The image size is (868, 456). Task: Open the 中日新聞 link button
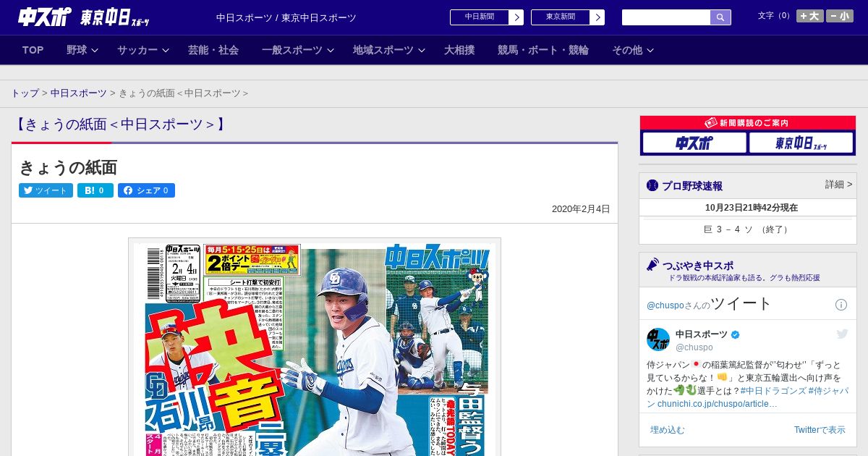pyautogui.click(x=479, y=17)
